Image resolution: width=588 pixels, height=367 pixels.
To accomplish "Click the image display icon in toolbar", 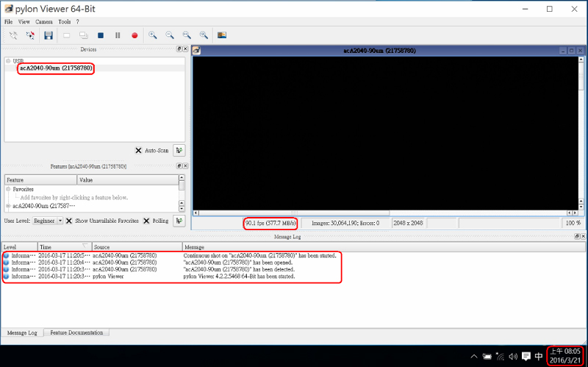I will coord(222,35).
